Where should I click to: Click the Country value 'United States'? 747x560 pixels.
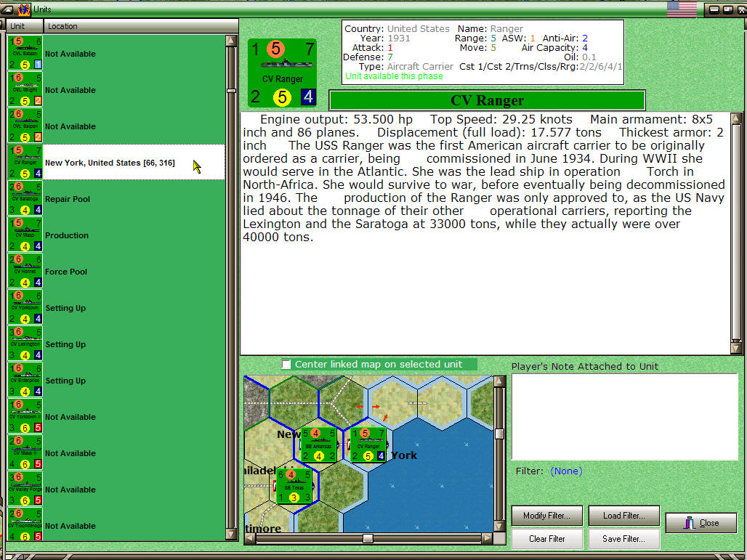[x=418, y=28]
